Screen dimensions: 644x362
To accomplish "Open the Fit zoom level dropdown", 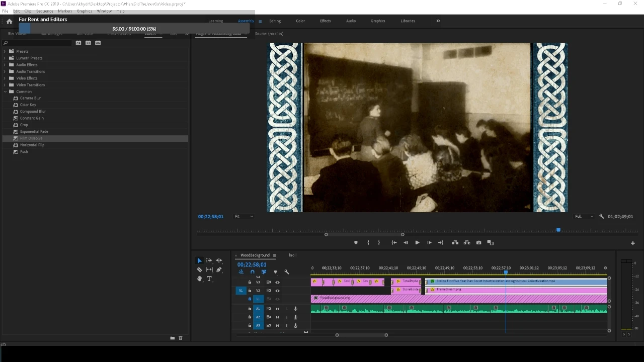I will pyautogui.click(x=244, y=216).
